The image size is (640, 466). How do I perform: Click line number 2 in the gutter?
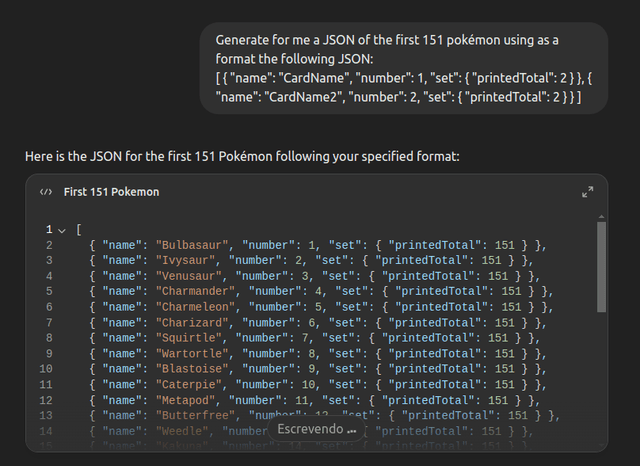coord(49,245)
